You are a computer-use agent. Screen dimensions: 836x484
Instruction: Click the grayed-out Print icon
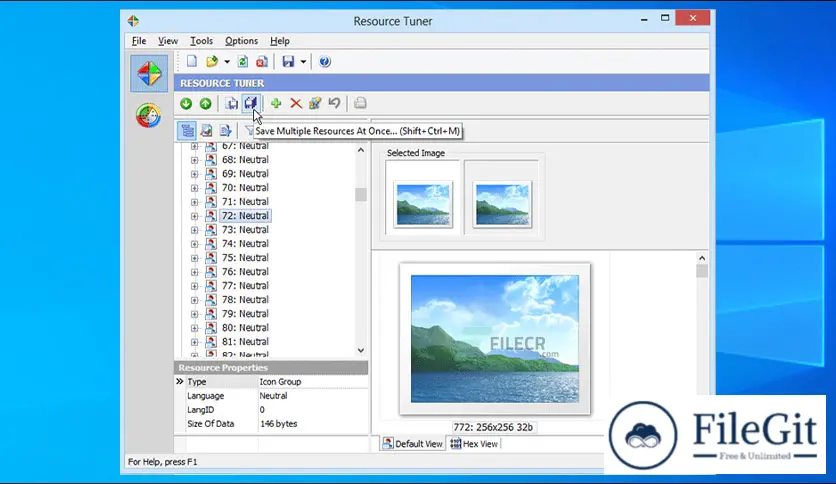click(x=360, y=103)
